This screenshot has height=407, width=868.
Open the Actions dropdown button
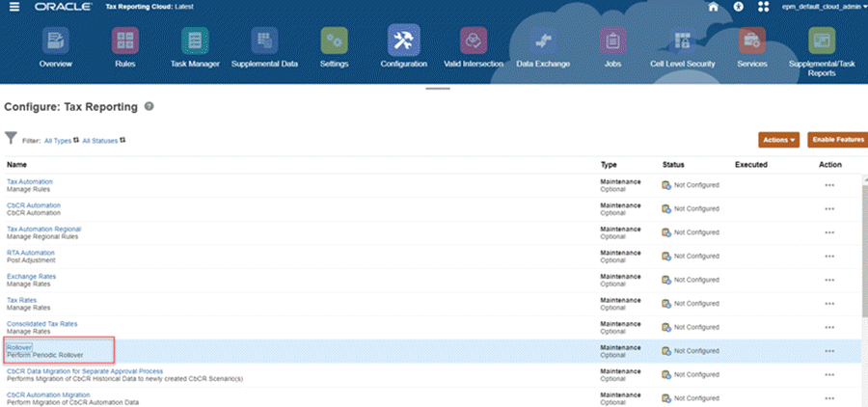(779, 140)
